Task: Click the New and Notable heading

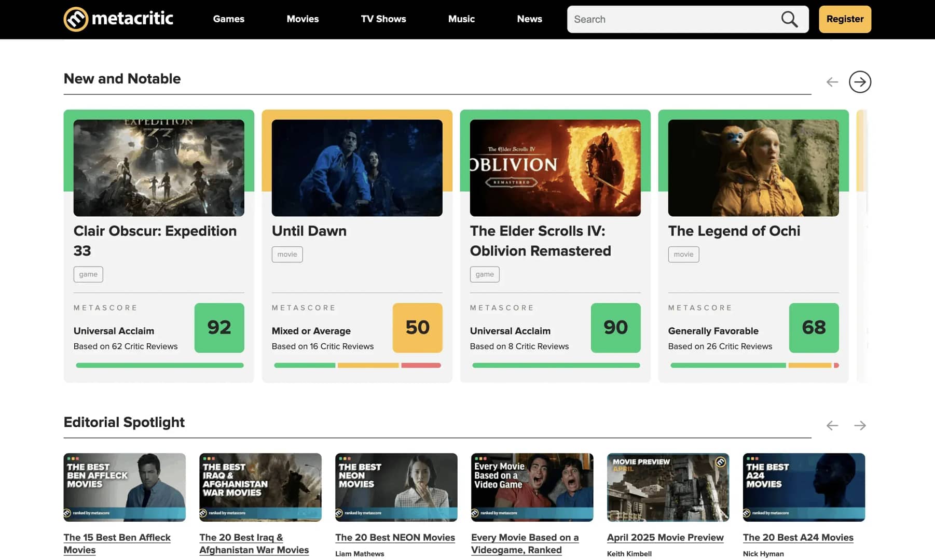Action: point(122,79)
